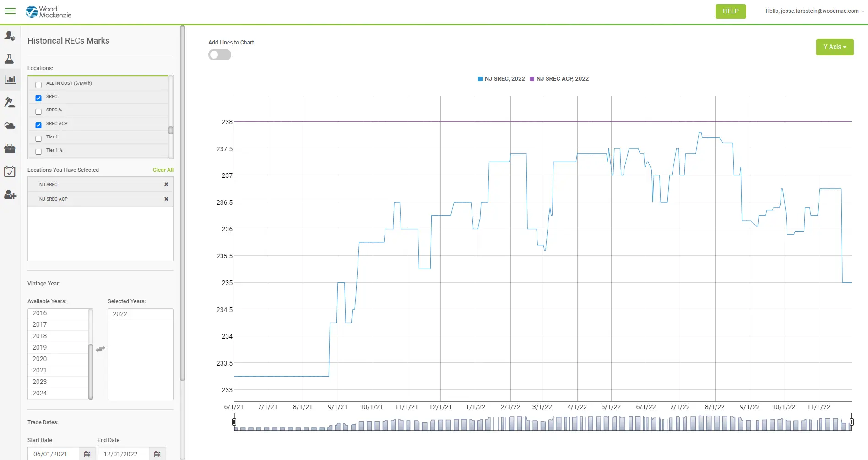Toggle the Add Lines to Chart switch
Screen dimensions: 868x460
coord(220,55)
